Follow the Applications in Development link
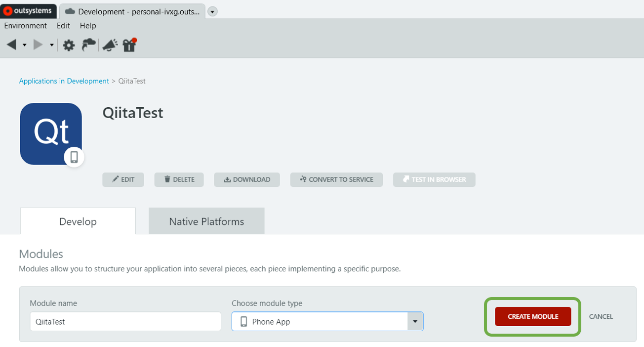 tap(64, 81)
